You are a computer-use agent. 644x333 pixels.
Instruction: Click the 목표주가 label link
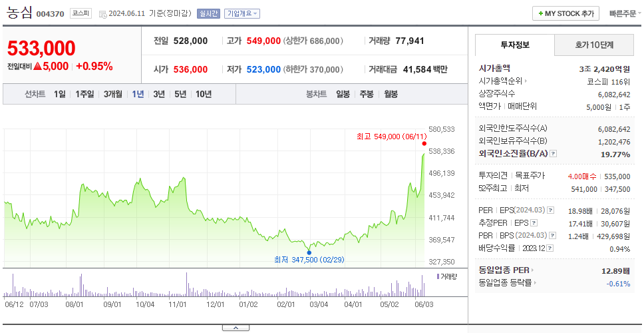tap(529, 176)
